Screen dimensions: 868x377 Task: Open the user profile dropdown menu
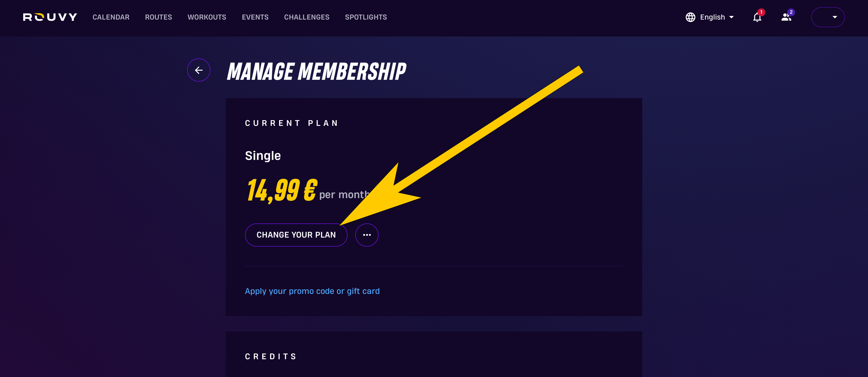point(828,17)
